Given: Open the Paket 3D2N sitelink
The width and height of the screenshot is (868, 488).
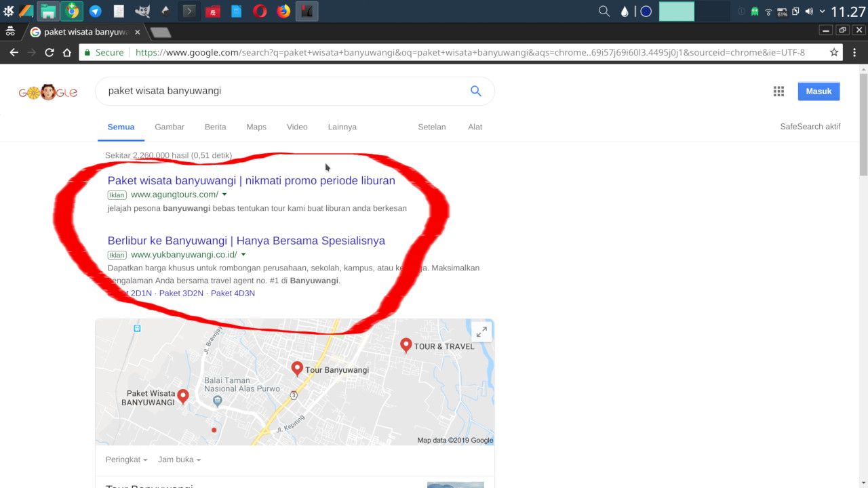Looking at the screenshot, I should coord(181,293).
